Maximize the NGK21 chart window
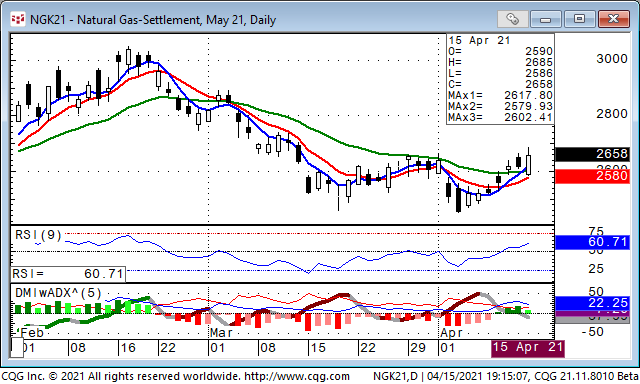Screen dimensions: 640x384 [x=579, y=19]
